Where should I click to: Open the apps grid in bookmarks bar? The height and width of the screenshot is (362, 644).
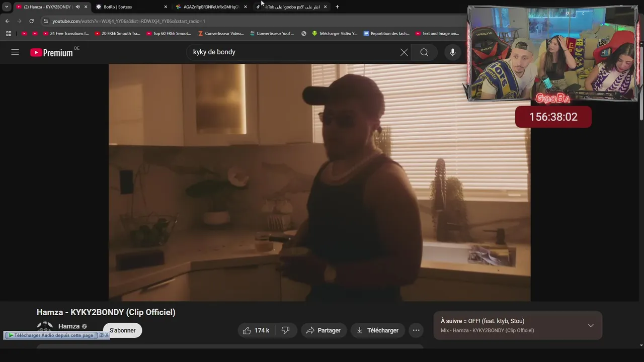click(9, 34)
